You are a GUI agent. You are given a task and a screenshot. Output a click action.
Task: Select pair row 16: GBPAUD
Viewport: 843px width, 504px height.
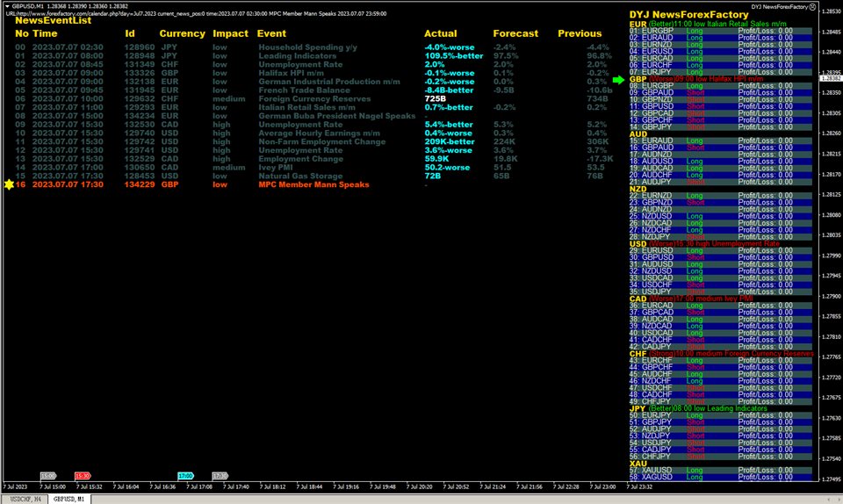720,148
